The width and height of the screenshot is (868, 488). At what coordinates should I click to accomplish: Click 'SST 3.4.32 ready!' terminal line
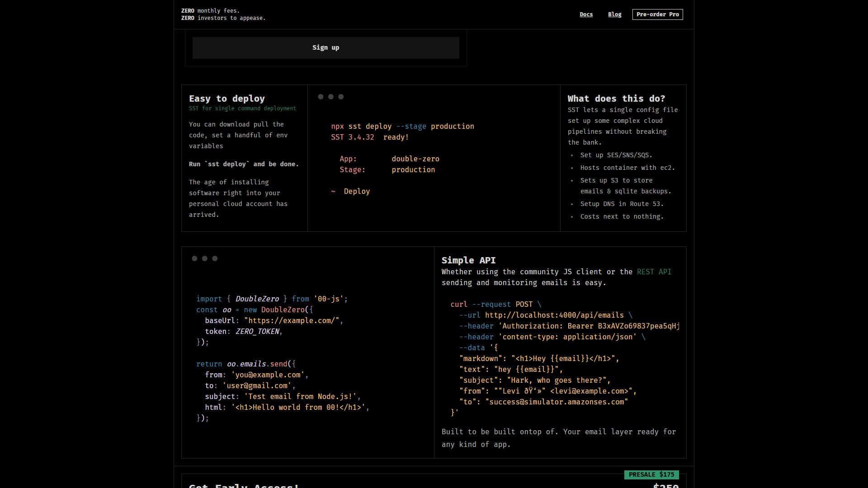coord(369,137)
